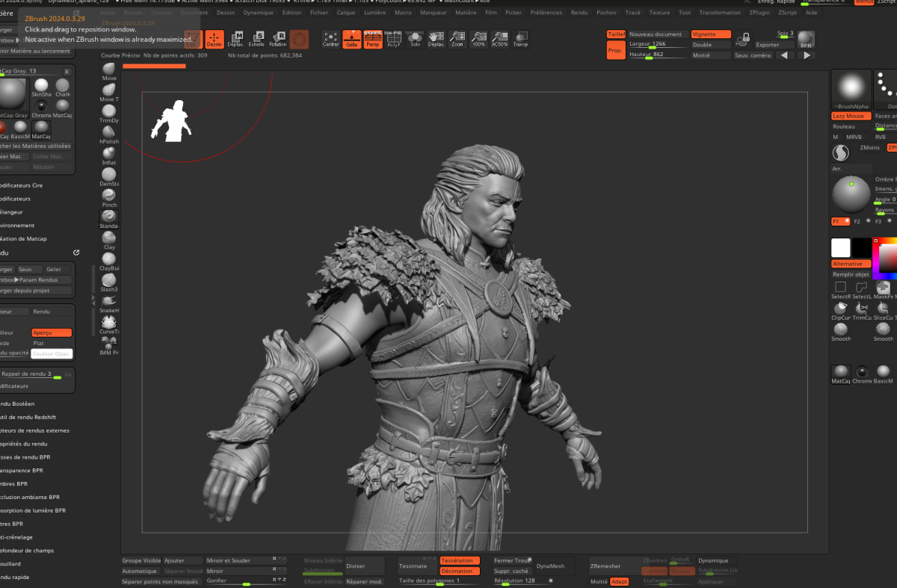Viewport: 897px width, 588px height.
Task: Expand the Brouillard section
Action: point(10,563)
